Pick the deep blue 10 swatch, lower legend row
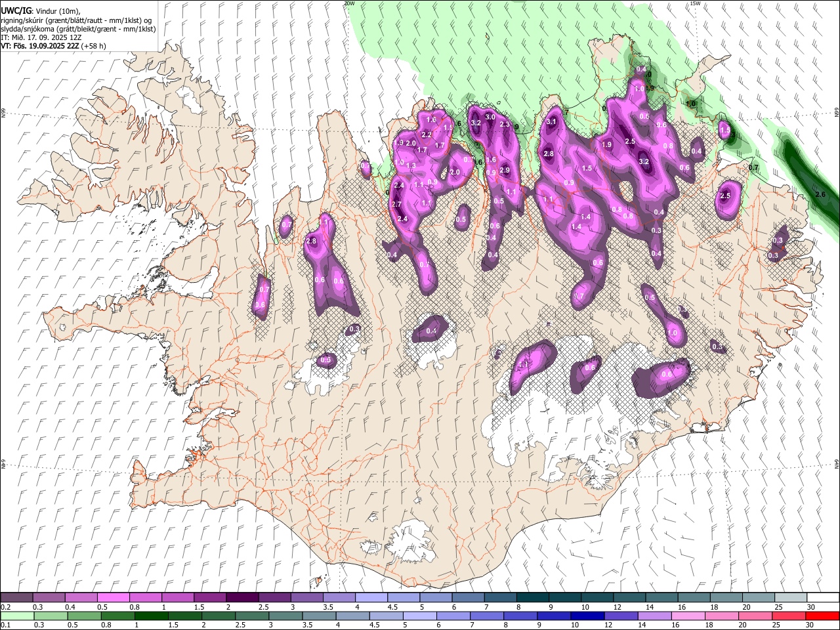The image size is (840, 630). coord(587,616)
